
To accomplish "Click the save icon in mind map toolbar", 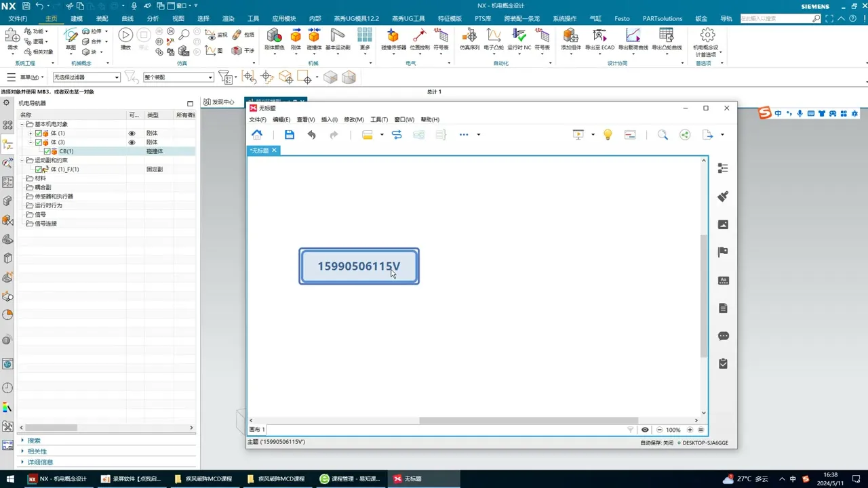I will click(x=290, y=135).
